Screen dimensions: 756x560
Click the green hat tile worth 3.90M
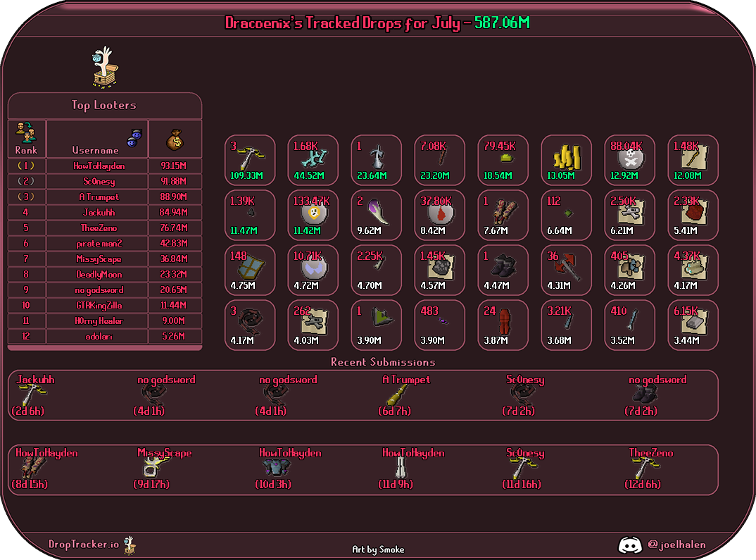tap(376, 325)
